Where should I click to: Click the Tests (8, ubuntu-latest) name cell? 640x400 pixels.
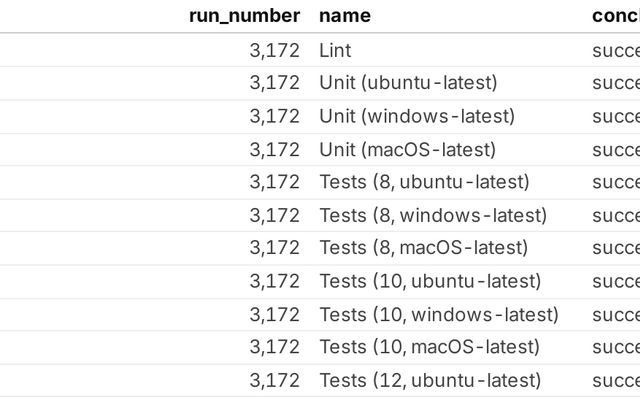point(424,182)
